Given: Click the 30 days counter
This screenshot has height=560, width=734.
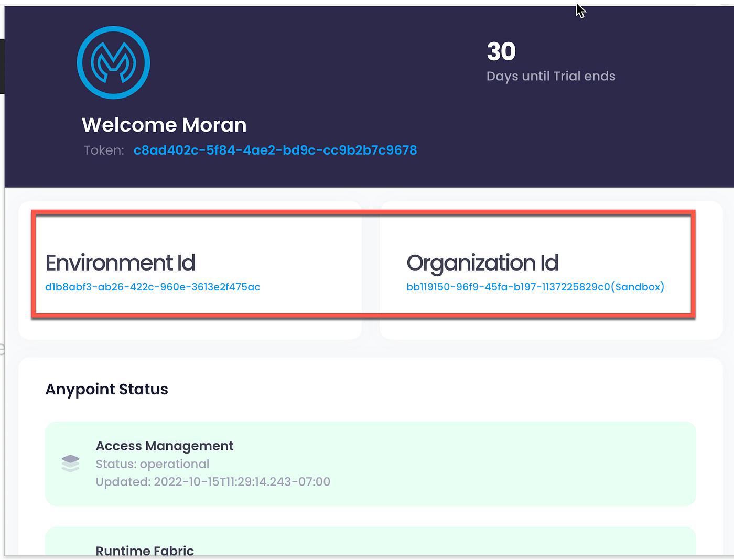Looking at the screenshot, I should [501, 51].
